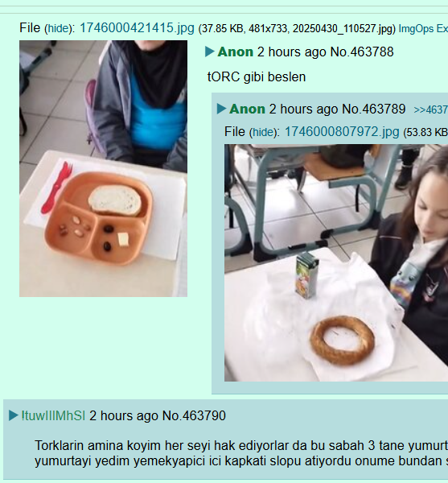Viewport: 448px width, 483px height.
Task: Click the Anon name on post 463789
Action: (x=247, y=109)
